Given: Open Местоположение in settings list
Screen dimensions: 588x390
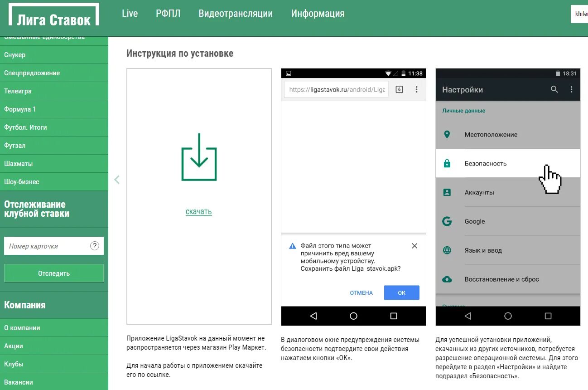Looking at the screenshot, I should [508, 134].
